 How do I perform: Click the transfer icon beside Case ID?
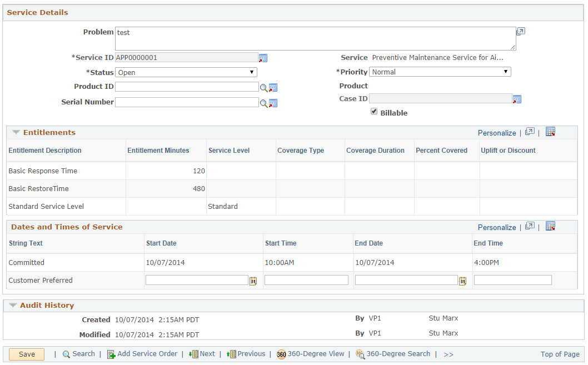517,99
